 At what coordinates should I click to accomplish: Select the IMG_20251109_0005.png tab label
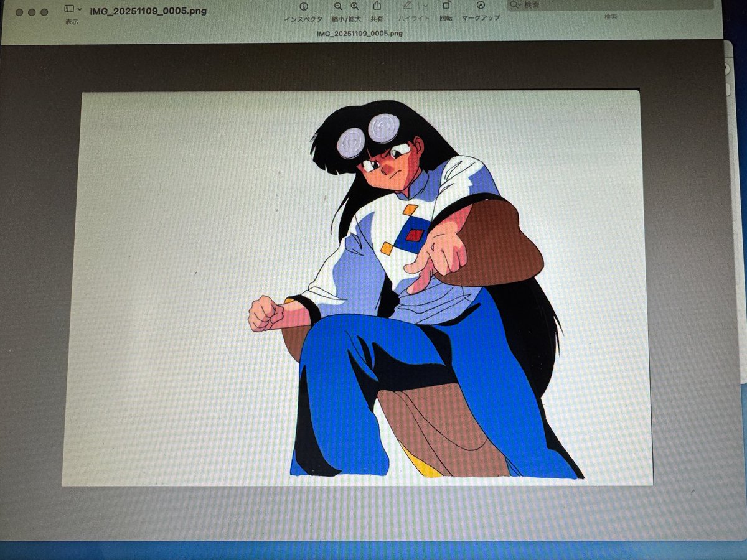click(359, 33)
